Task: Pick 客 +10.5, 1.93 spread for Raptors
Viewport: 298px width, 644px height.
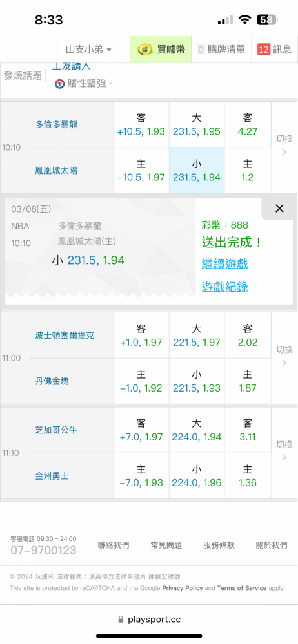Action: (141, 125)
